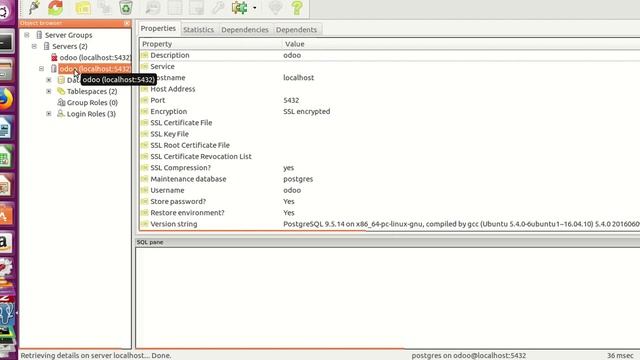Image resolution: width=640 pixels, height=360 pixels.
Task: Click the Server Groups icon in tree
Action: coord(39,35)
